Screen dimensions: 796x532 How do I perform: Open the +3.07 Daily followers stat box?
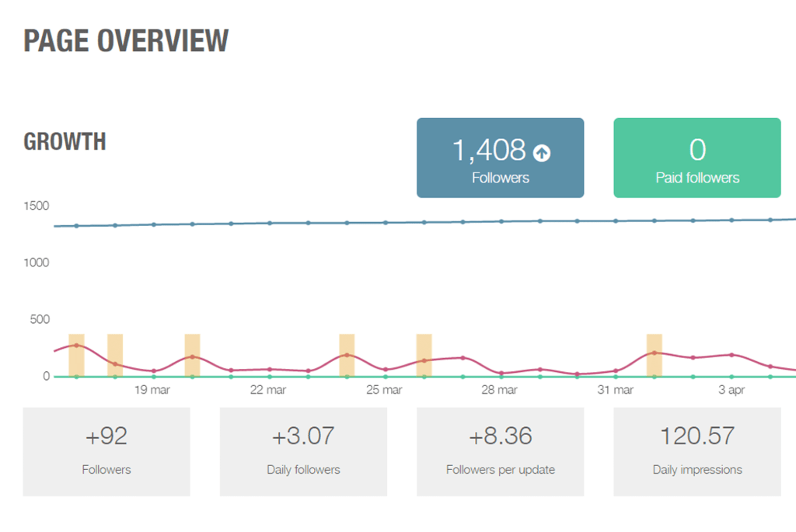point(303,450)
